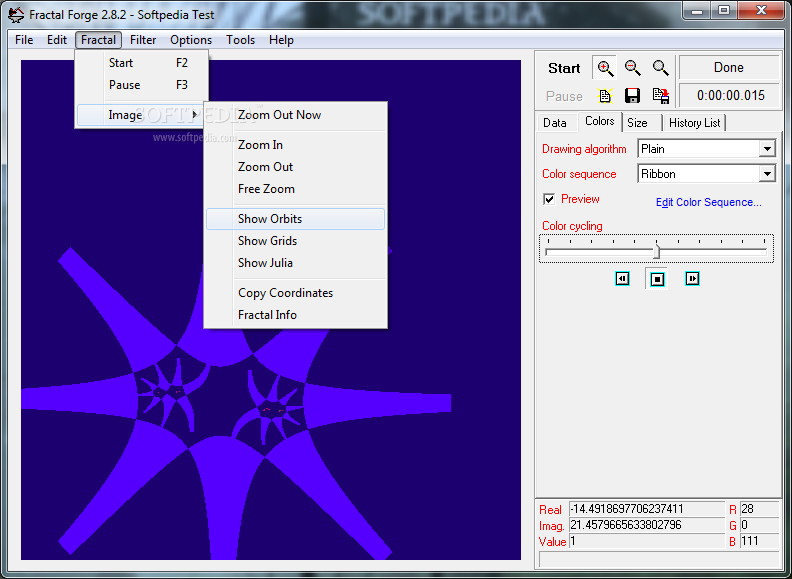Expand the Image submenu arrow
The height and width of the screenshot is (579, 792).
(195, 115)
